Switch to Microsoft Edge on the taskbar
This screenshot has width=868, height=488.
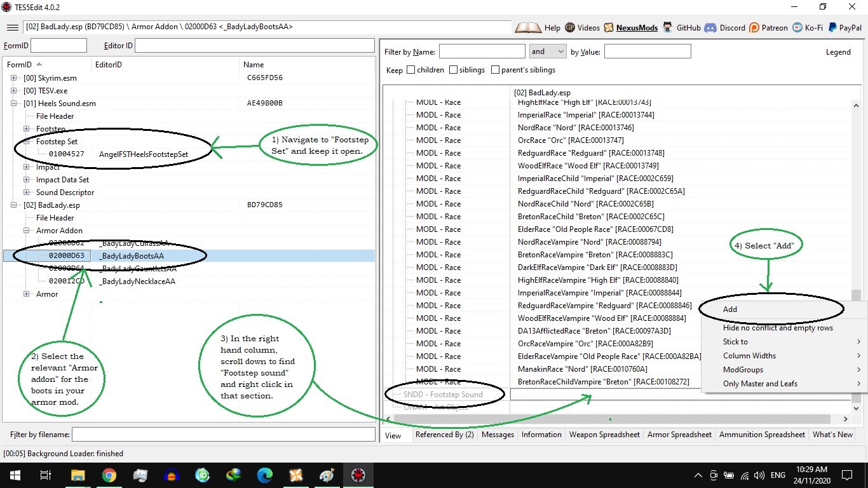point(264,475)
